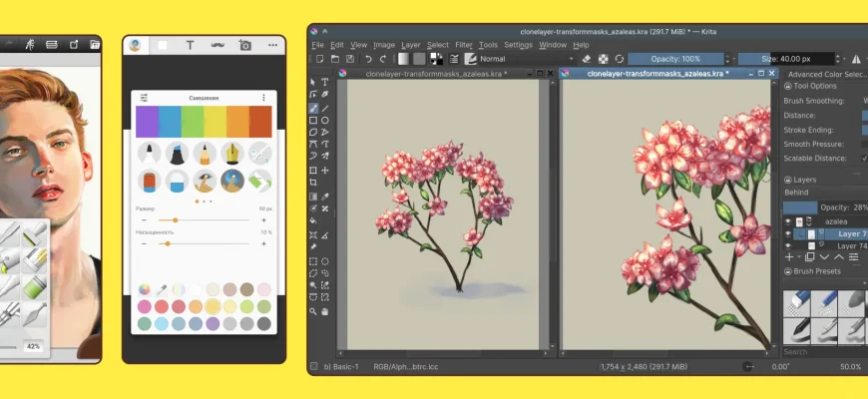The width and height of the screenshot is (868, 399).
Task: Switch to the right clonelayer-transformmasks_azaleas.kra tab
Action: click(x=659, y=73)
